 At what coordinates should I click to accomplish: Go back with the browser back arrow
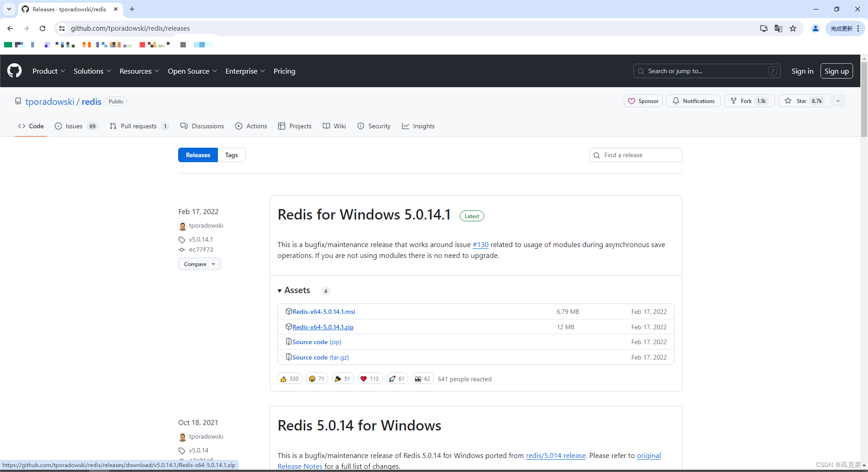tap(10, 28)
